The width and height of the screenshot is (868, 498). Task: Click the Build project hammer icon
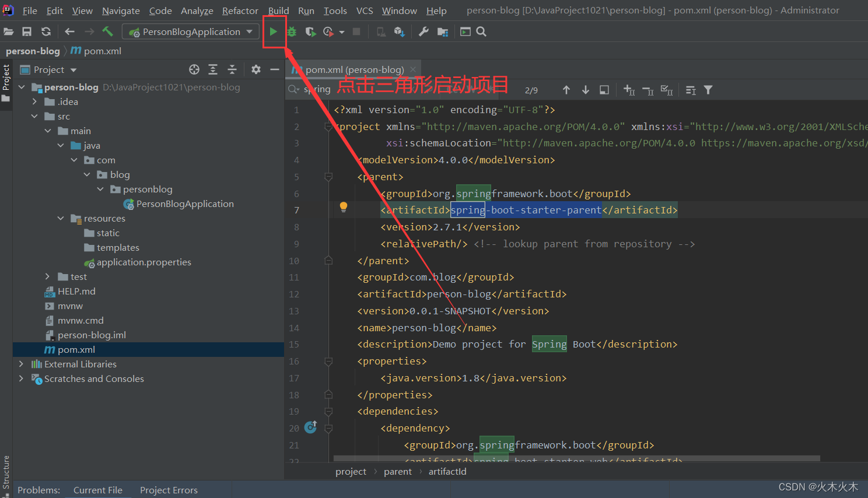click(107, 31)
